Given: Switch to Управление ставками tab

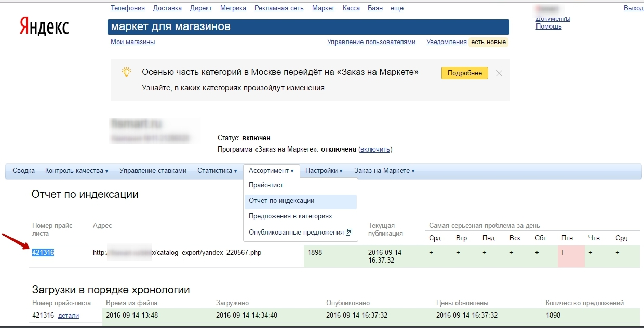Looking at the screenshot, I should [x=153, y=171].
